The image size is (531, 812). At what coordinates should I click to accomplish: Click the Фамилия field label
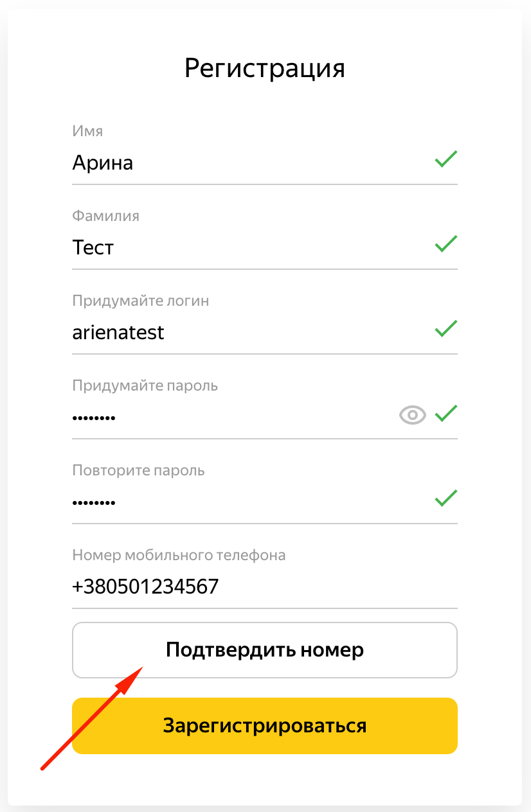(106, 216)
